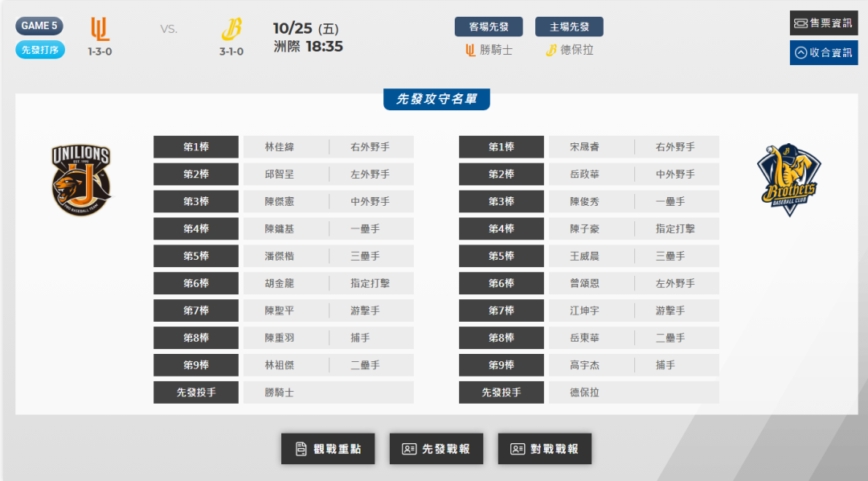
Task: Click 第5棒 label beside 王威晨
Action: coord(502,256)
